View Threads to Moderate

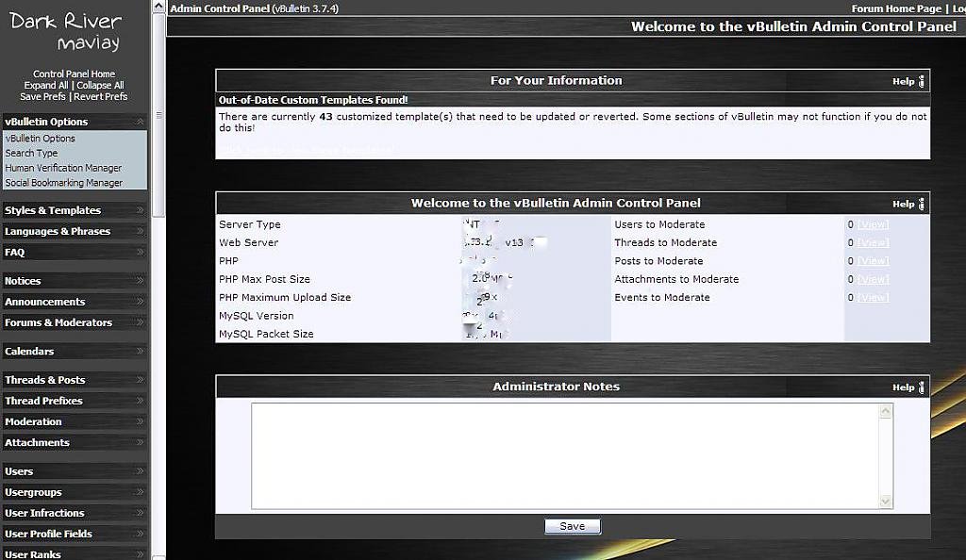[x=873, y=243]
